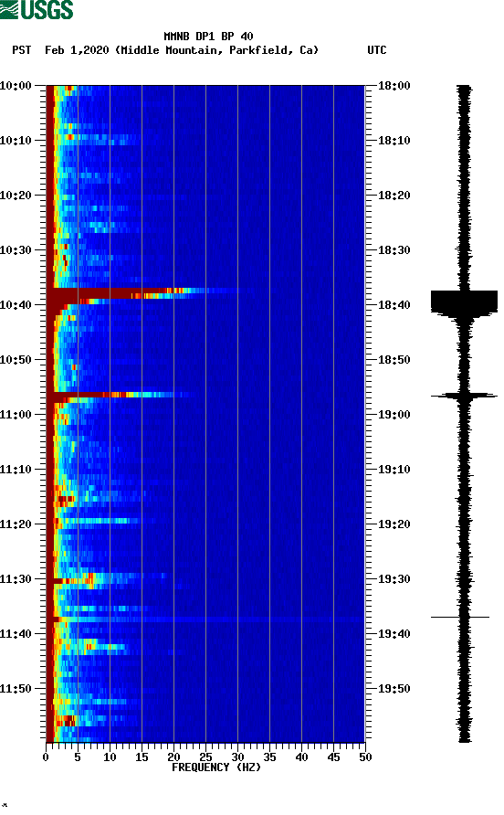Click the '10:10' PST time label
Screen dimensions: 504x815
point(16,141)
